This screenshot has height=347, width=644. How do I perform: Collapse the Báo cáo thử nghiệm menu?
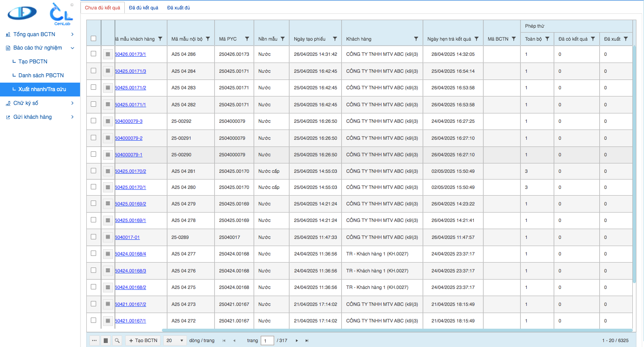40,48
